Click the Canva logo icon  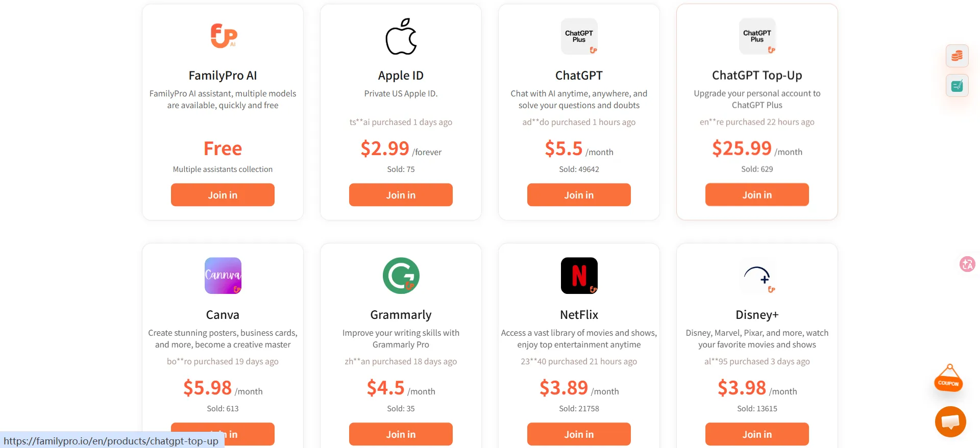tap(223, 276)
